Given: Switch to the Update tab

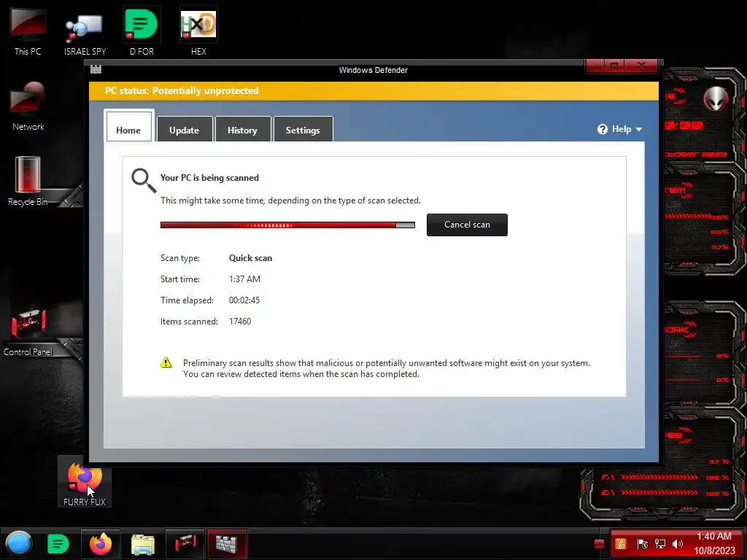Looking at the screenshot, I should pos(185,130).
